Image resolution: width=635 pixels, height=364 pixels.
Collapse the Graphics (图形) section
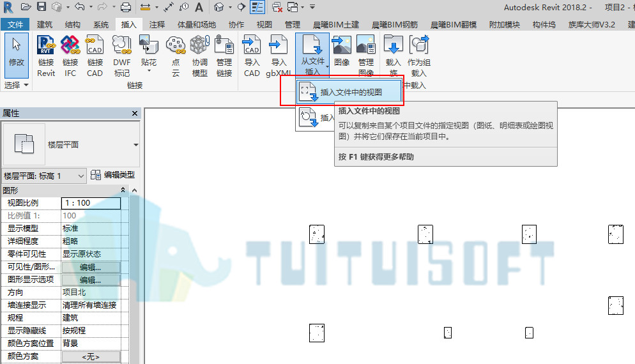point(123,190)
